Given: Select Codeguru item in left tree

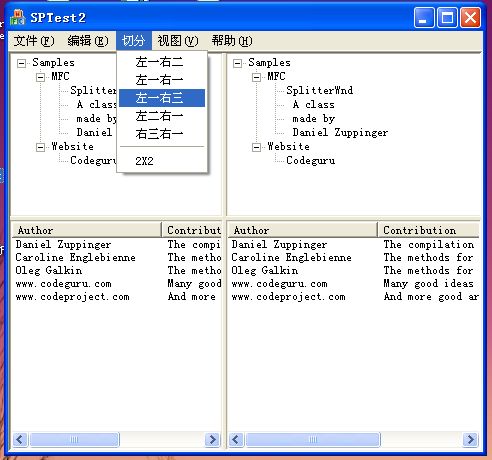Looking at the screenshot, I should [x=93, y=161].
